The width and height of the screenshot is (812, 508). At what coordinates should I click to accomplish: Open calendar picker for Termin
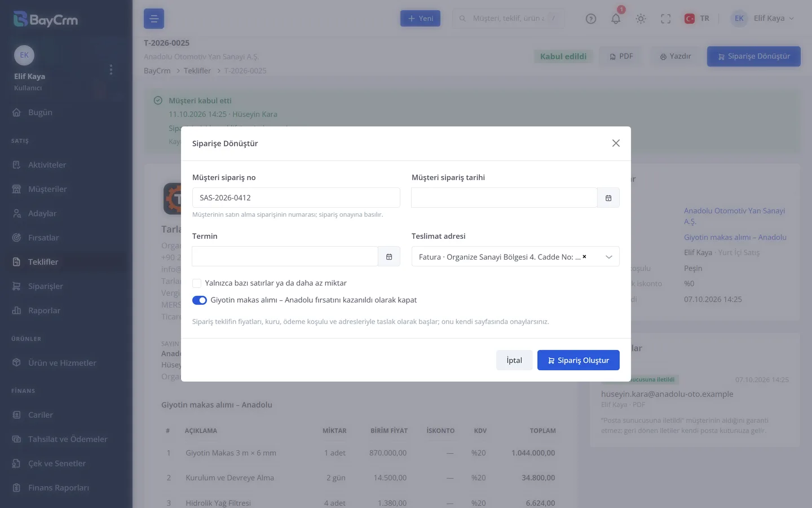pyautogui.click(x=389, y=257)
